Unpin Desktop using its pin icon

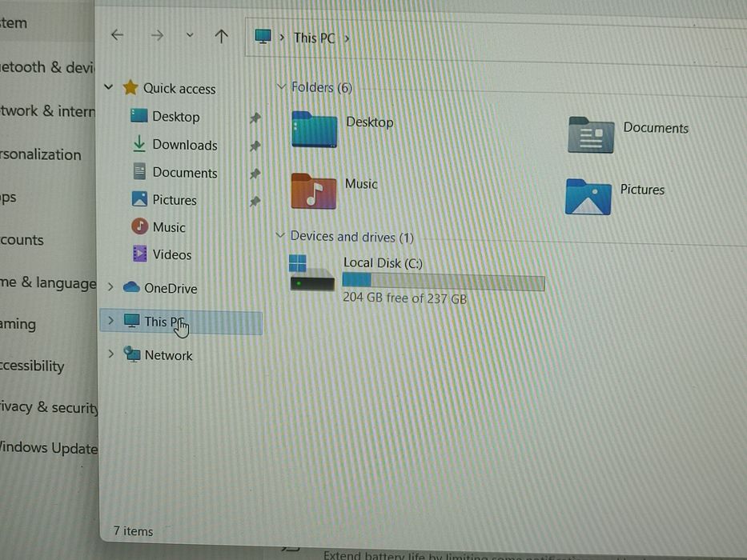[255, 118]
